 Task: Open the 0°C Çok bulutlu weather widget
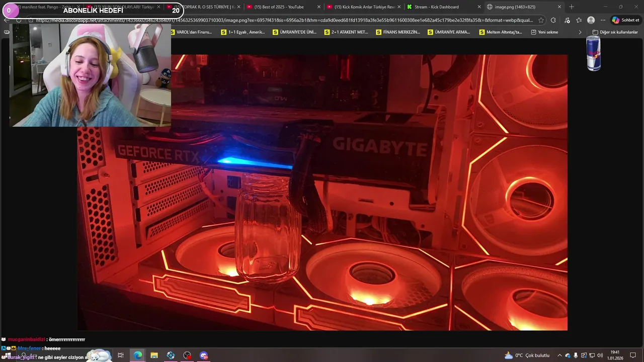coord(527,355)
